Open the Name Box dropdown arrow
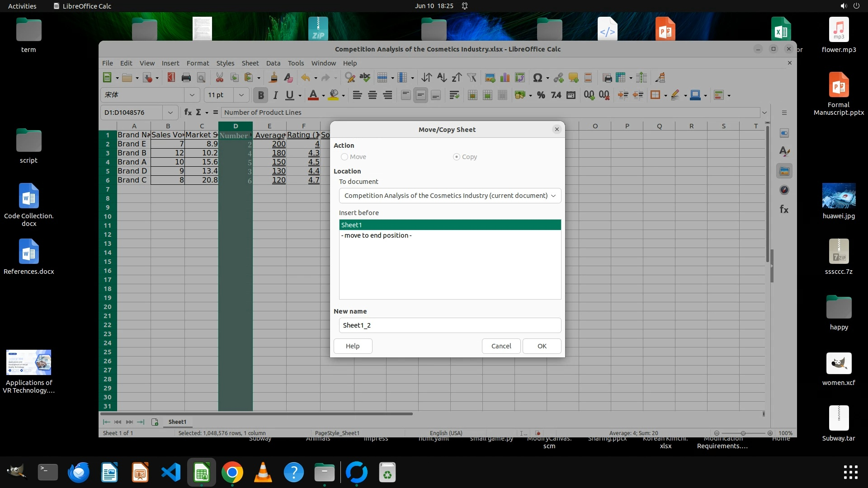 pyautogui.click(x=170, y=113)
